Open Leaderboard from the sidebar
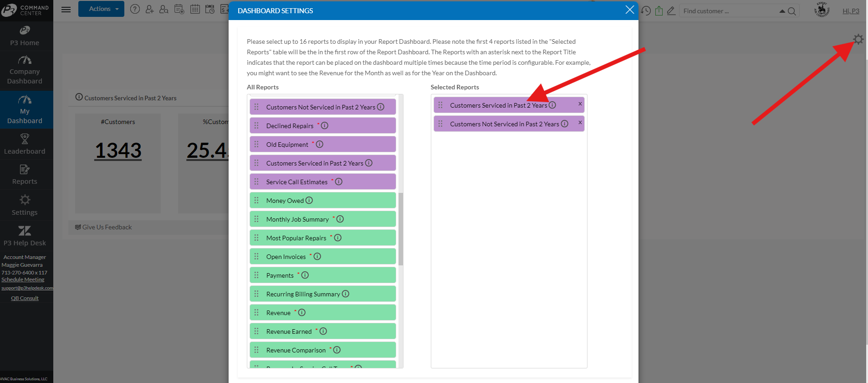Screen dimensions: 868x383 [25, 144]
